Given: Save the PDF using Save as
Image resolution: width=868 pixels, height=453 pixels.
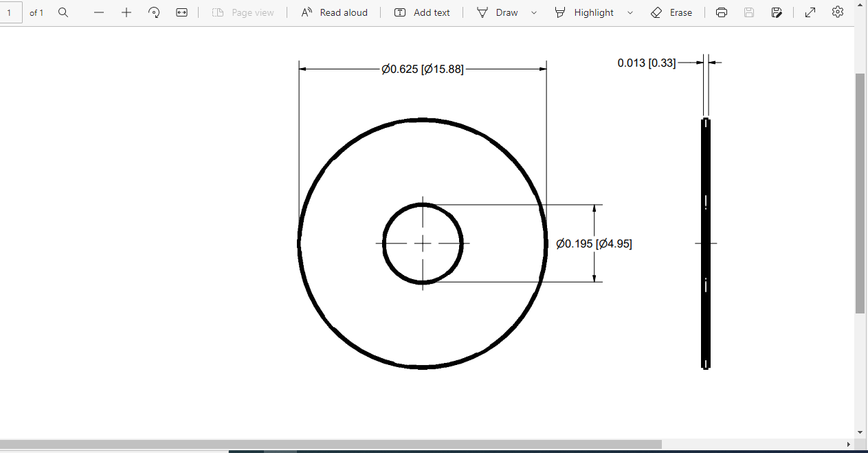Looking at the screenshot, I should click(x=777, y=12).
